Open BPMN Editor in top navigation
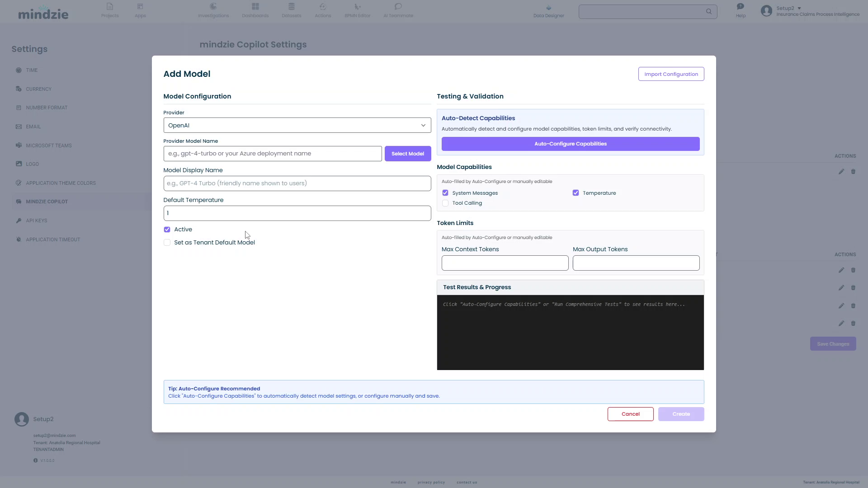 click(x=357, y=10)
